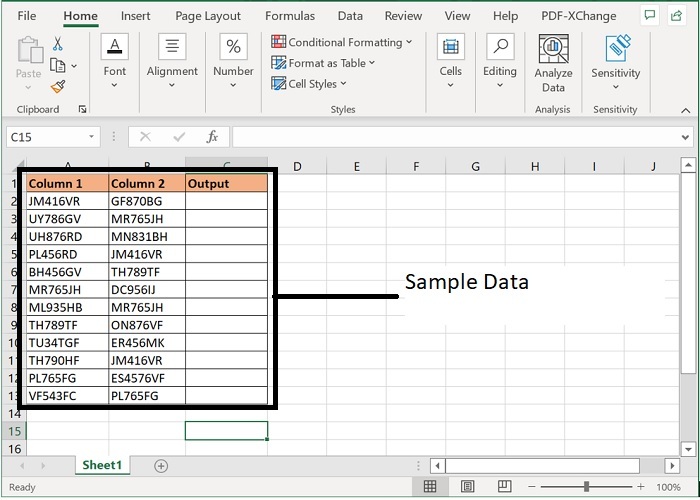Expand the Copy options arrow

(x=74, y=66)
